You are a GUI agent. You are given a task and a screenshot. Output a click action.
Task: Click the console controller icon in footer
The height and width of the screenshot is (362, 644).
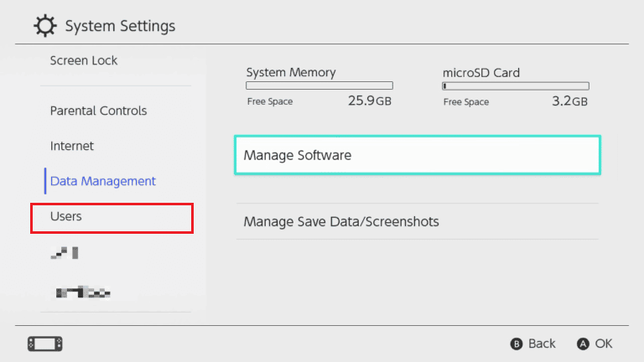[x=45, y=344]
